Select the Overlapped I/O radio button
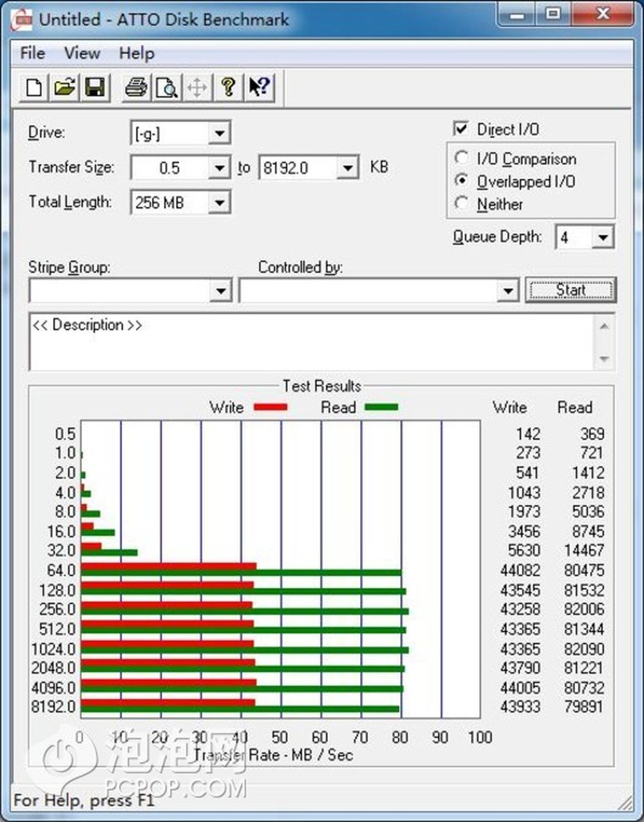Image resolution: width=644 pixels, height=822 pixels. [x=461, y=180]
